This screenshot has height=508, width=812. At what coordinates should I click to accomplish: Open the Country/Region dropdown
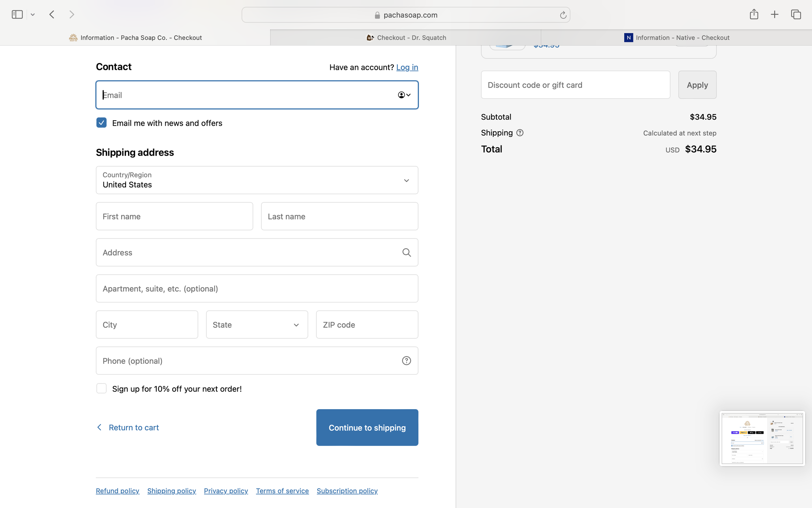(x=257, y=180)
